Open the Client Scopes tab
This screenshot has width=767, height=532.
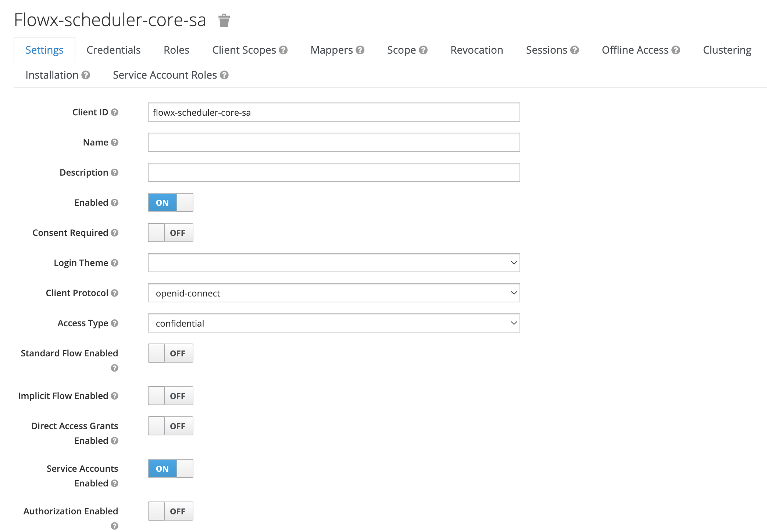coord(244,50)
